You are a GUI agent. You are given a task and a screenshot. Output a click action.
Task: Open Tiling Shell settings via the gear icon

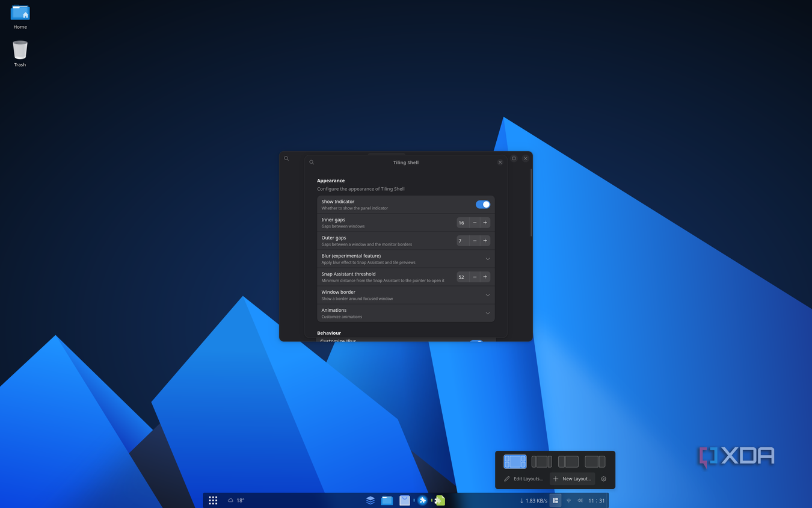[x=604, y=479]
